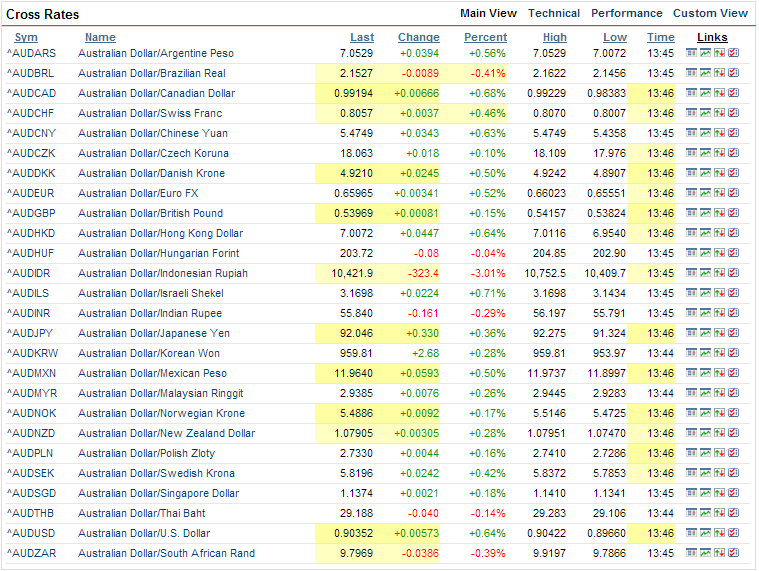Click quote table icon for AUDUSD

pos(691,533)
